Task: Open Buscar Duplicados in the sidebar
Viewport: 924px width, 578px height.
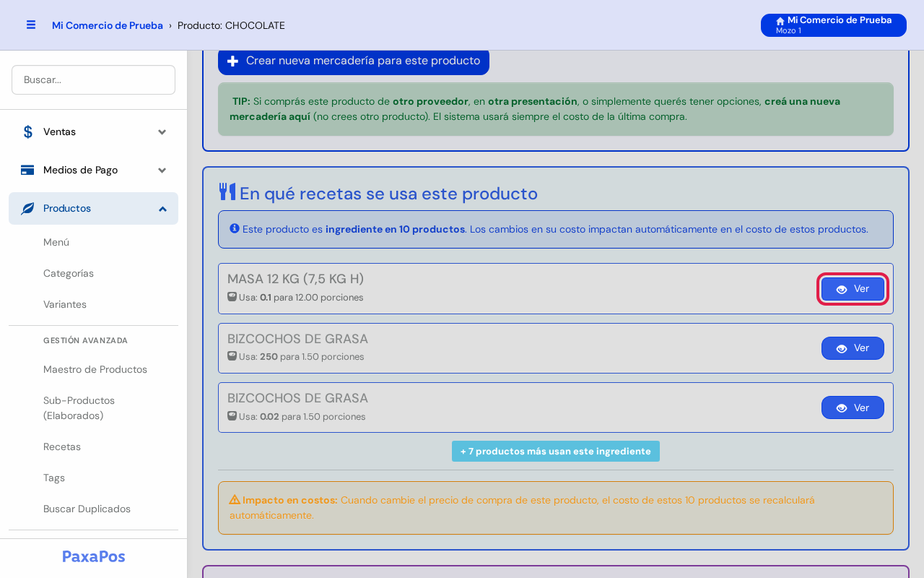Action: (87, 509)
